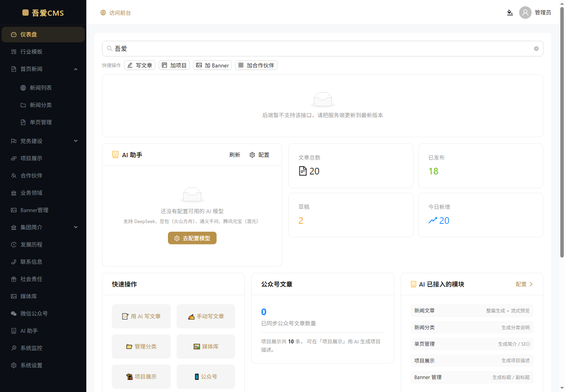Click the 管理分类 shortcut button
Screen dimensions: 565x392
click(x=141, y=347)
